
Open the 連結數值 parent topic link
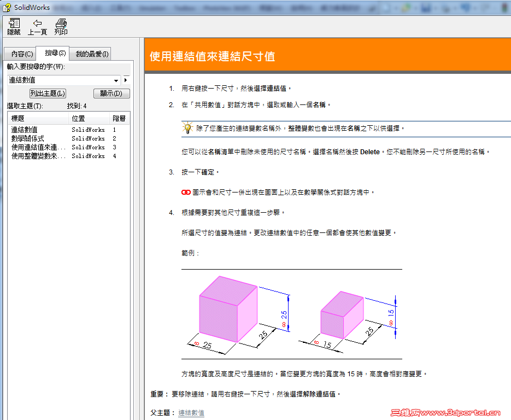191,413
